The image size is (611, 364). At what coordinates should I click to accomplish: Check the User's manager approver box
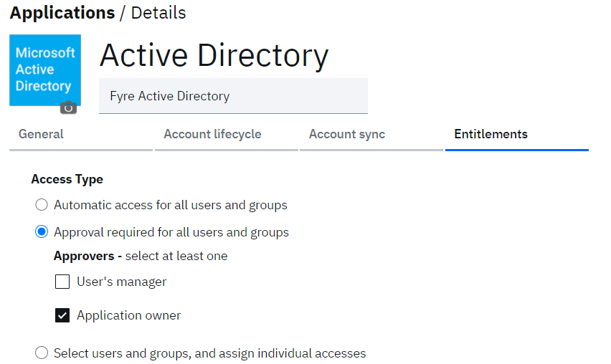point(62,282)
